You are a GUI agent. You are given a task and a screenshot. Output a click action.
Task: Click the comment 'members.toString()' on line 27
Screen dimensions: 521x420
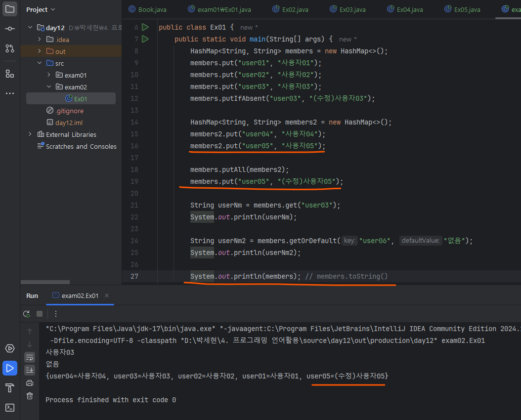tap(352, 276)
